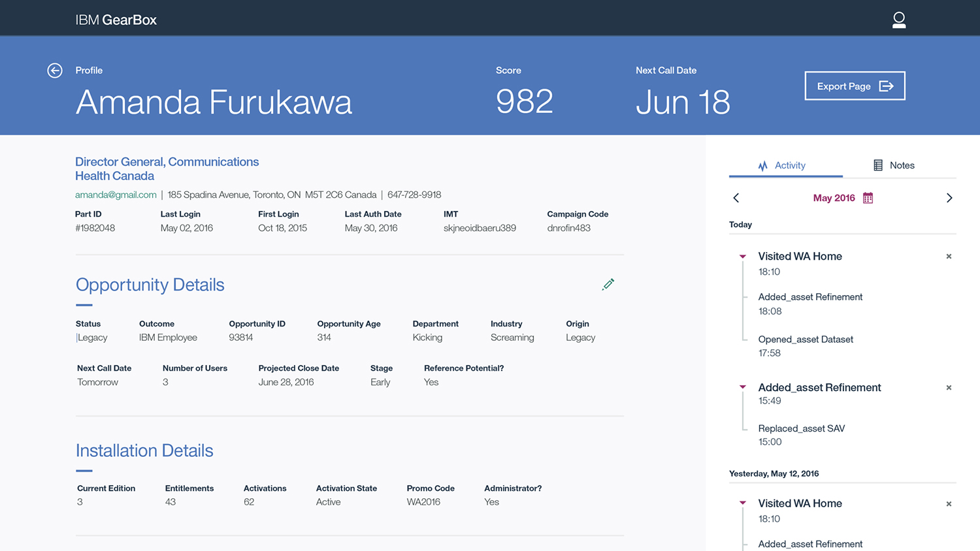The height and width of the screenshot is (551, 980).
Task: Click the Activations value 62
Action: tap(249, 502)
